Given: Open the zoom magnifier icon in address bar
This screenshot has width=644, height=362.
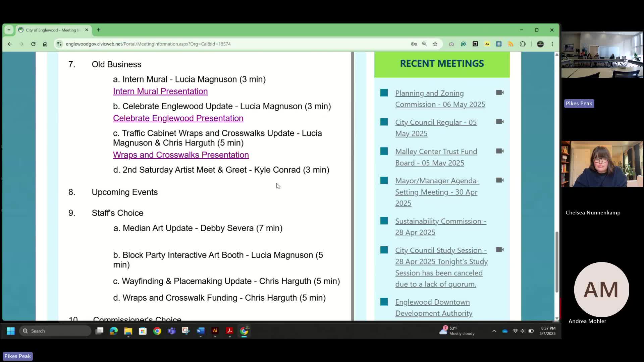Looking at the screenshot, I should (x=424, y=44).
